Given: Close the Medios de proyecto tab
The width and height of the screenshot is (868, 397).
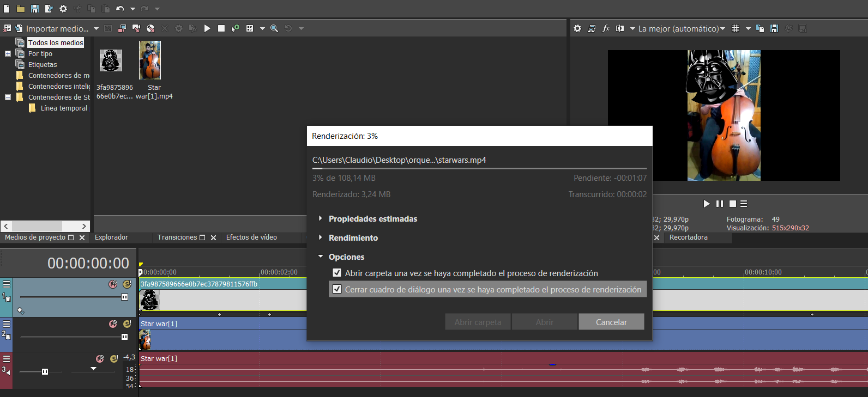Looking at the screenshot, I should (x=82, y=238).
